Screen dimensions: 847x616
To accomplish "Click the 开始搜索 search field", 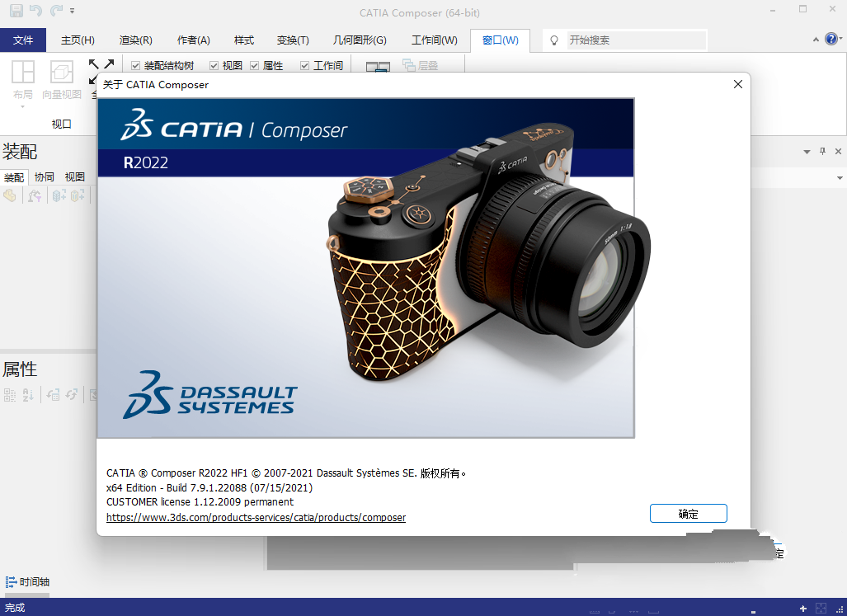I will [x=637, y=40].
